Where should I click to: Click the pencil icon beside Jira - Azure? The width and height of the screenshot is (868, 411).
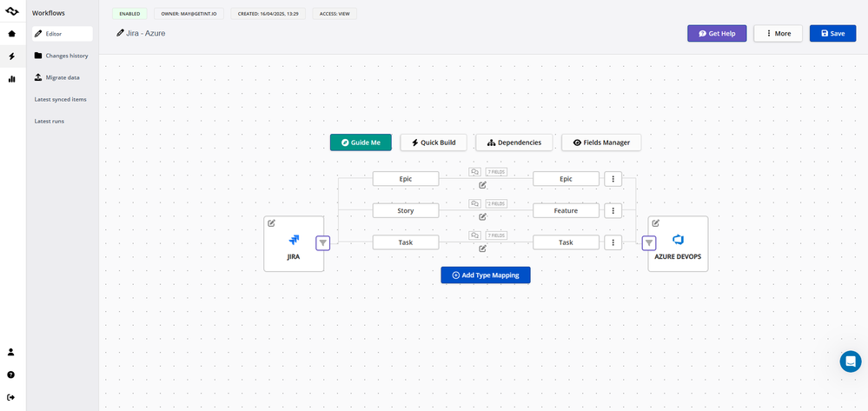pyautogui.click(x=120, y=33)
